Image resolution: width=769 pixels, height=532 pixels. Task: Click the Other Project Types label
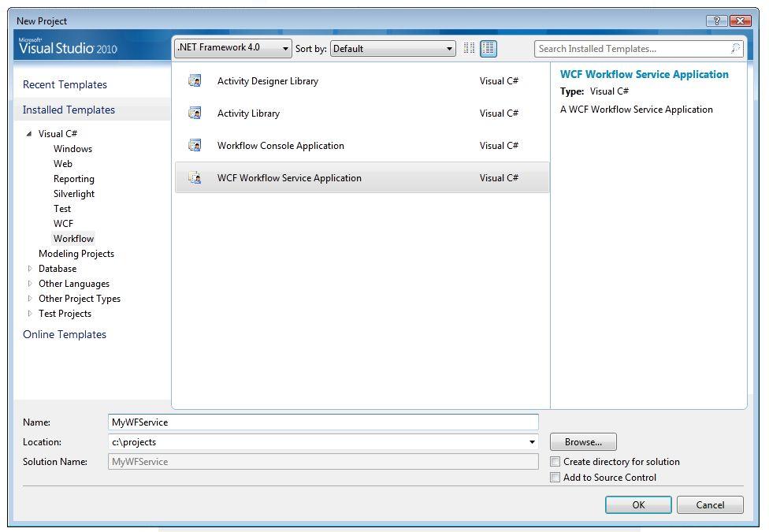click(x=80, y=299)
